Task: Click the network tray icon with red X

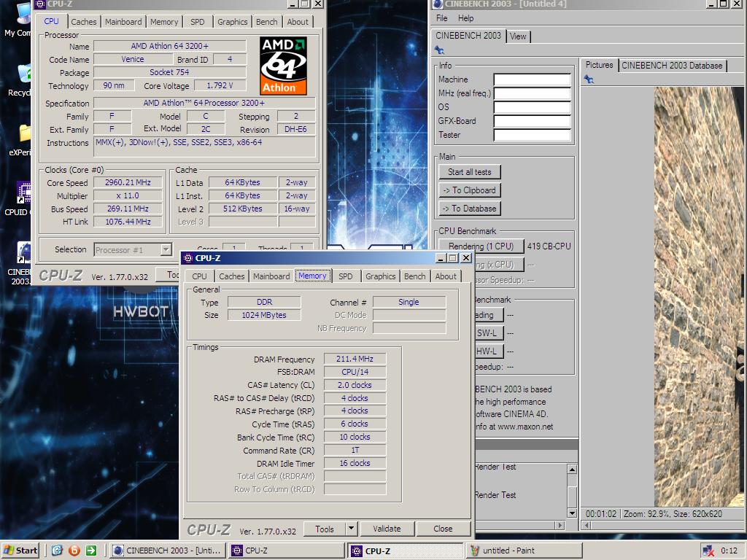Action: point(708,551)
